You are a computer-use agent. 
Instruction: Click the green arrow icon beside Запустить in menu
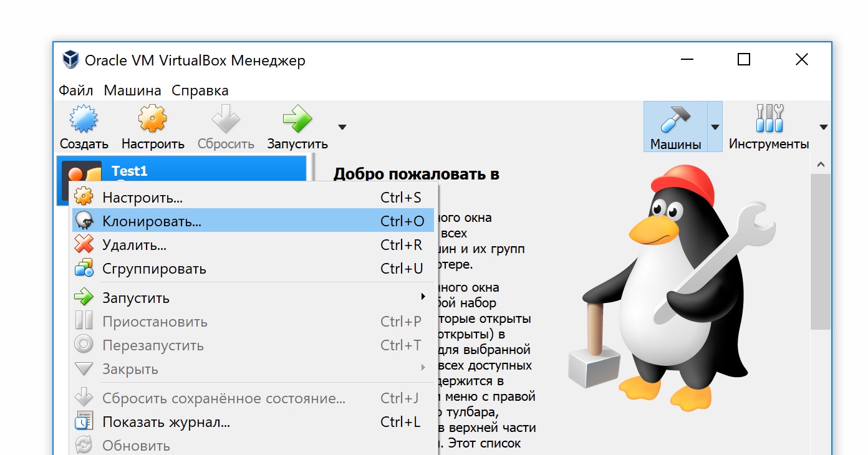tap(84, 297)
